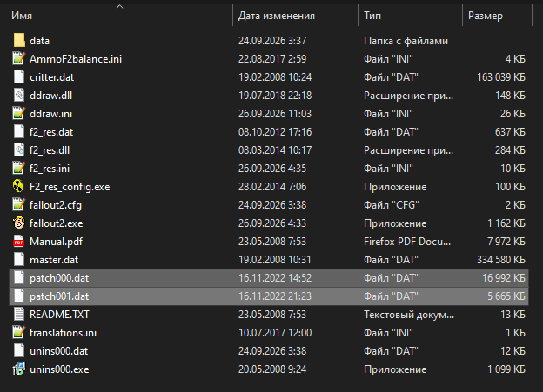
Task: Click the ddraw.ini notepad icon
Action: click(x=19, y=114)
